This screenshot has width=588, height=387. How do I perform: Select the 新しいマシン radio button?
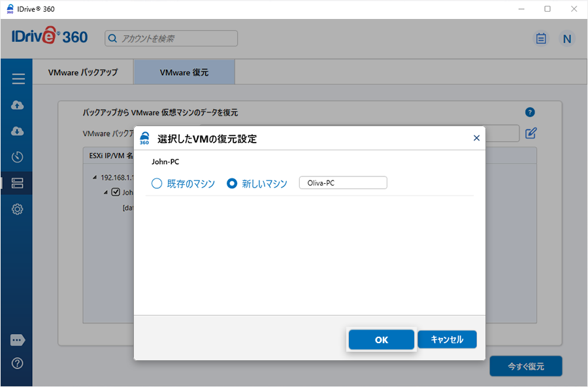pyautogui.click(x=231, y=184)
